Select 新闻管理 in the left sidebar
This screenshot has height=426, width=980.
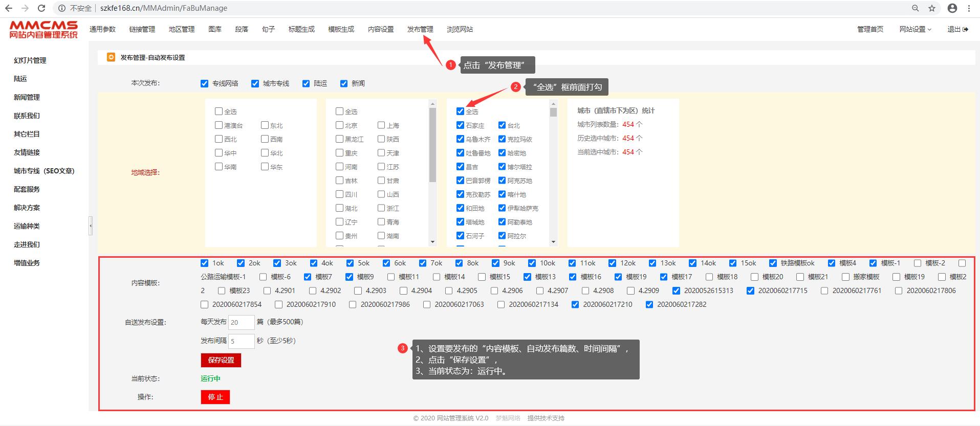(27, 97)
